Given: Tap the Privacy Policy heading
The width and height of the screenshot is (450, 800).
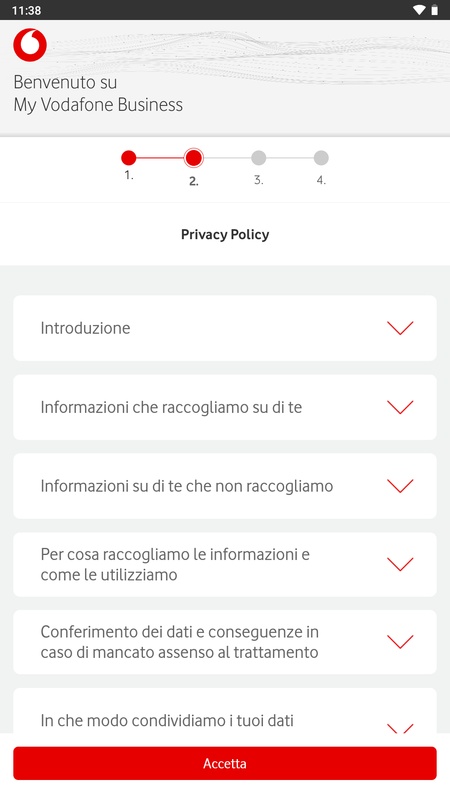Looking at the screenshot, I should coord(225,235).
